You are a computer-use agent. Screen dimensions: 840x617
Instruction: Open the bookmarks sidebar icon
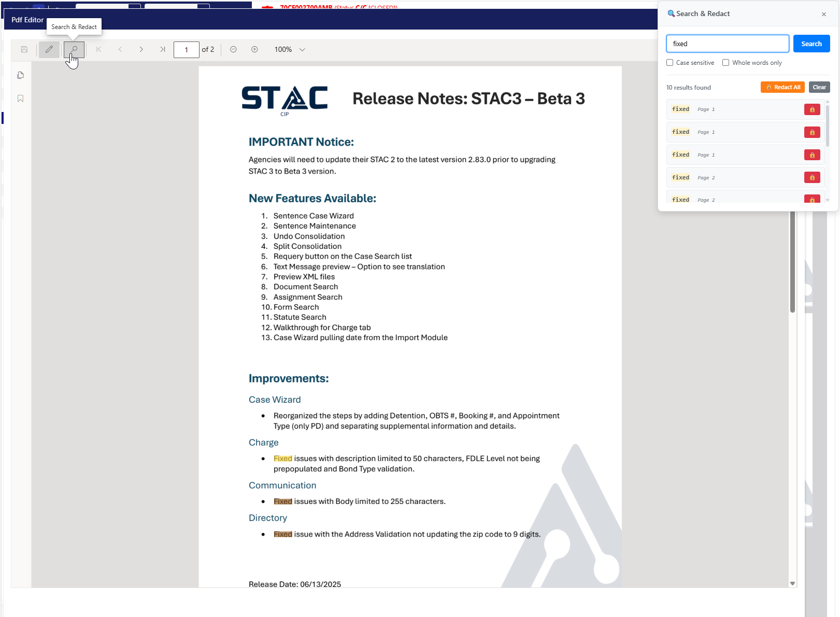pos(21,99)
